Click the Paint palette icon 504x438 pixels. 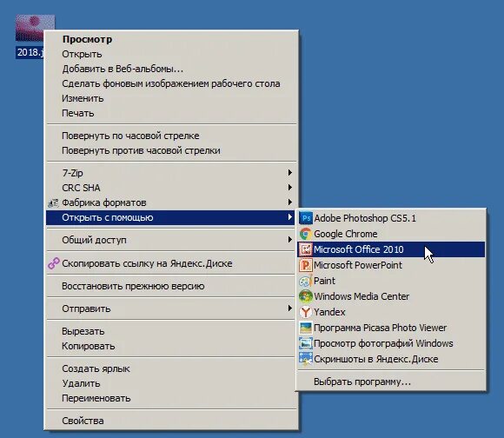(305, 281)
